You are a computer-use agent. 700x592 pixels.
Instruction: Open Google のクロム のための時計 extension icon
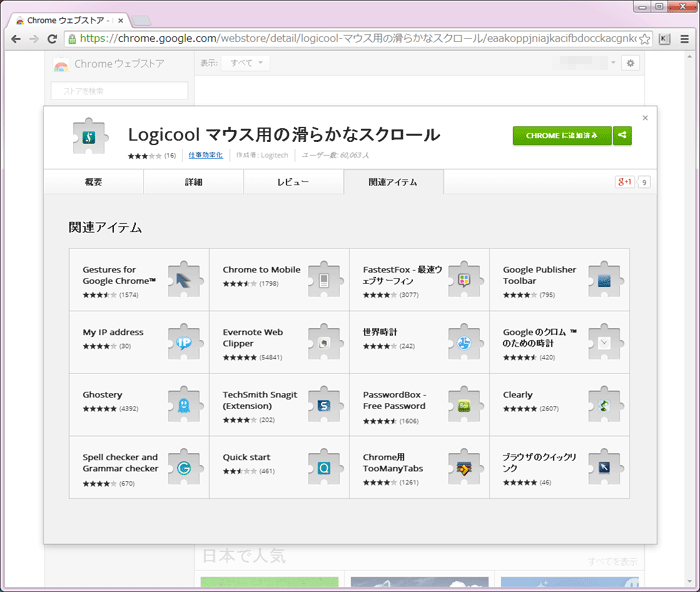click(x=605, y=342)
